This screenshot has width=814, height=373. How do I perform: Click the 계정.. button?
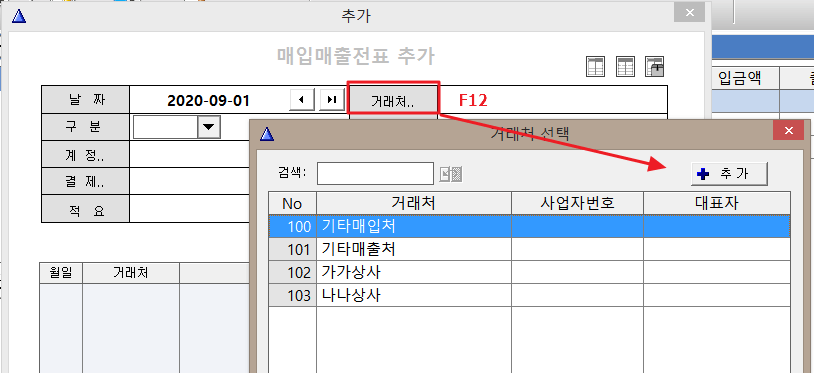(85, 154)
